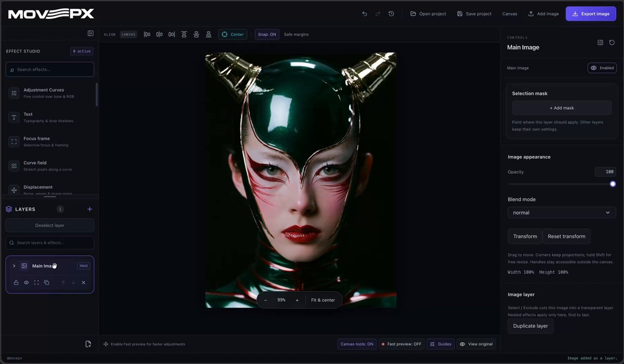Align layer to bottom edge
Image resolution: width=624 pixels, height=364 pixels.
[x=209, y=34]
